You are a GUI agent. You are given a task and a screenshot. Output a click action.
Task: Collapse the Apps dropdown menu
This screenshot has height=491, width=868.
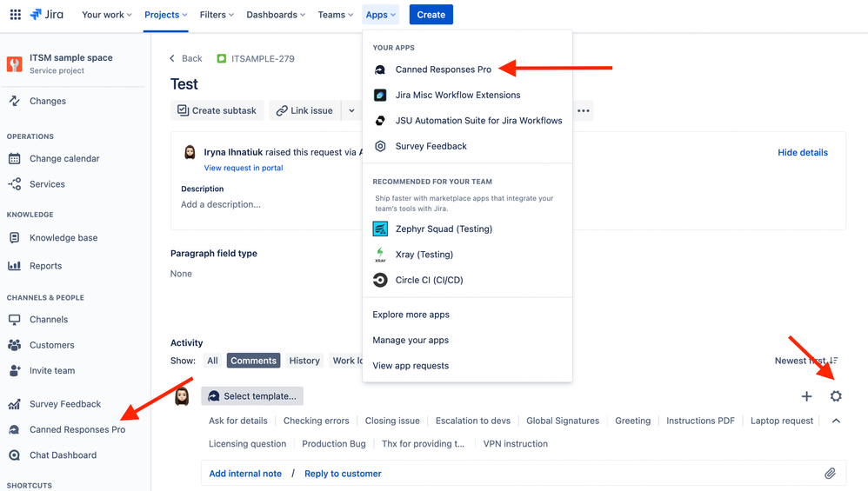click(381, 15)
